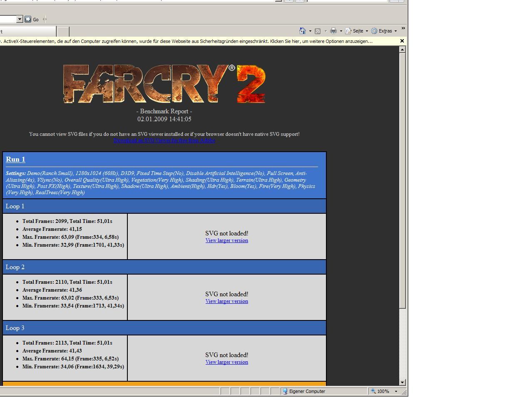The width and height of the screenshot is (532, 415).
Task: Click the vertical scrollbar thumb
Action: 402,181
